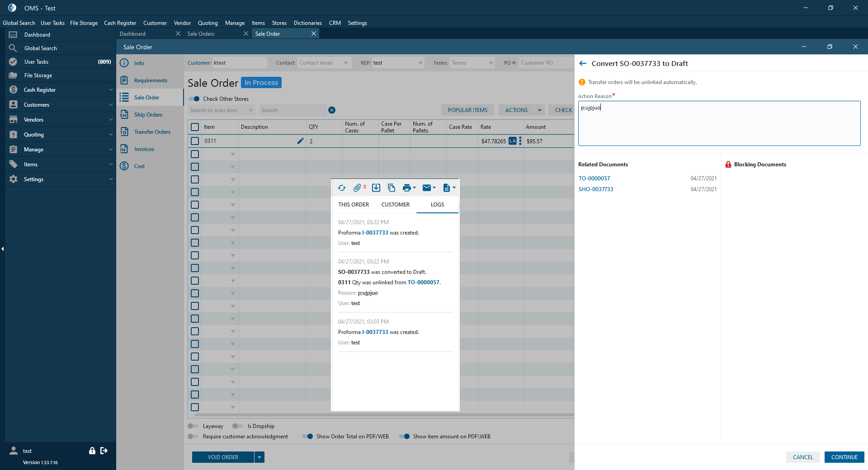The height and width of the screenshot is (470, 868).
Task: Open the VOID ORDER dropdown arrow
Action: tap(259, 457)
